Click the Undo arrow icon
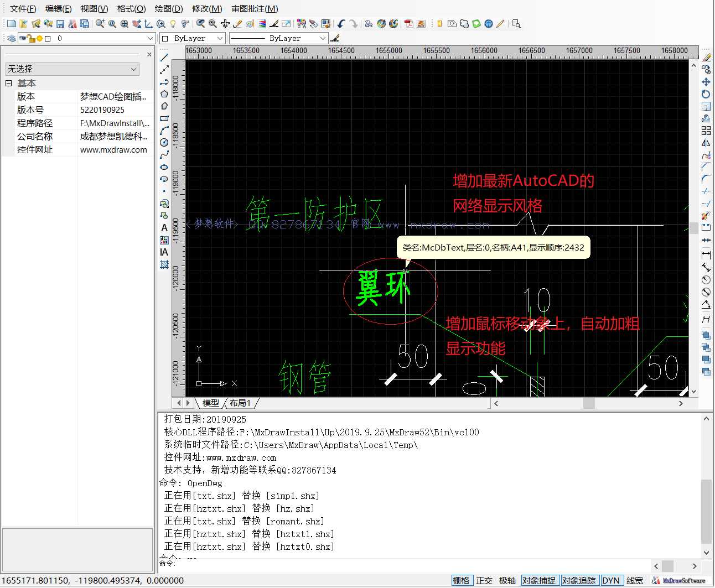The image size is (715, 588). (x=341, y=24)
